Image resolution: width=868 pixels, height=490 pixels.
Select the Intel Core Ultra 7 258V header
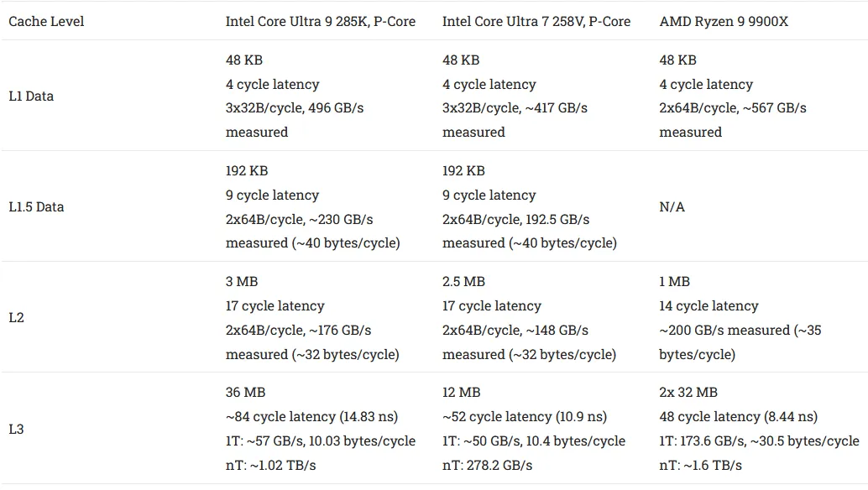click(536, 22)
